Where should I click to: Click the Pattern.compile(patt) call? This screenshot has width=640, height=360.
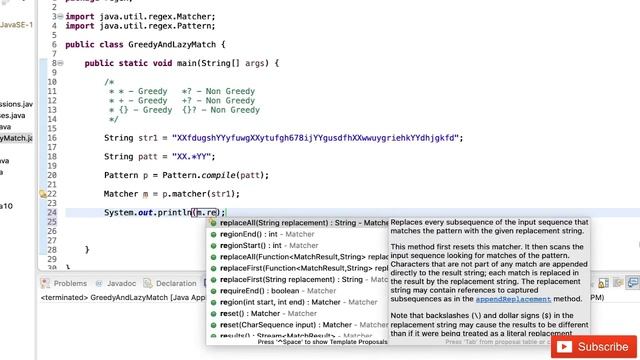point(213,176)
